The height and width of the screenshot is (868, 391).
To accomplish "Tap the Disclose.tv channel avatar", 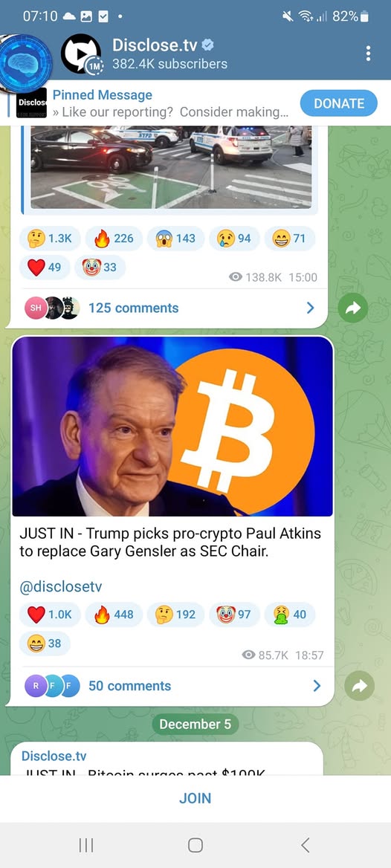I will pos(81,54).
